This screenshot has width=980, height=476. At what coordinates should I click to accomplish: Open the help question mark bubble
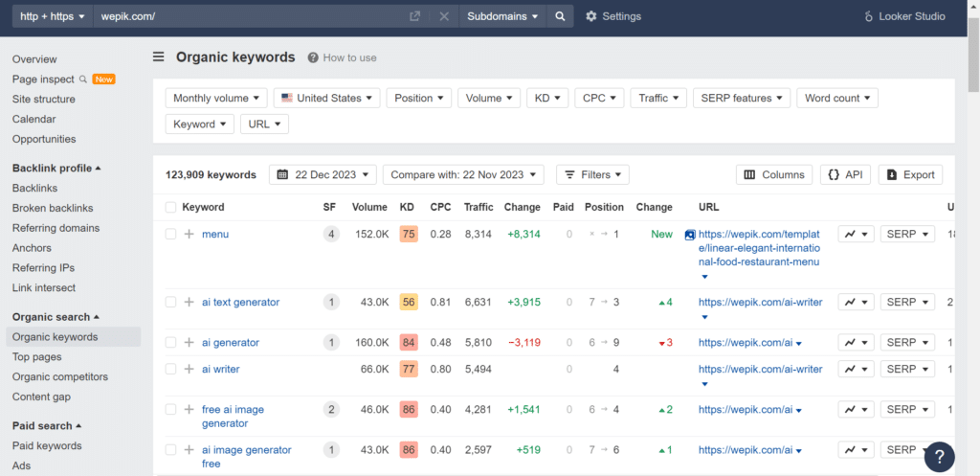[x=940, y=457]
